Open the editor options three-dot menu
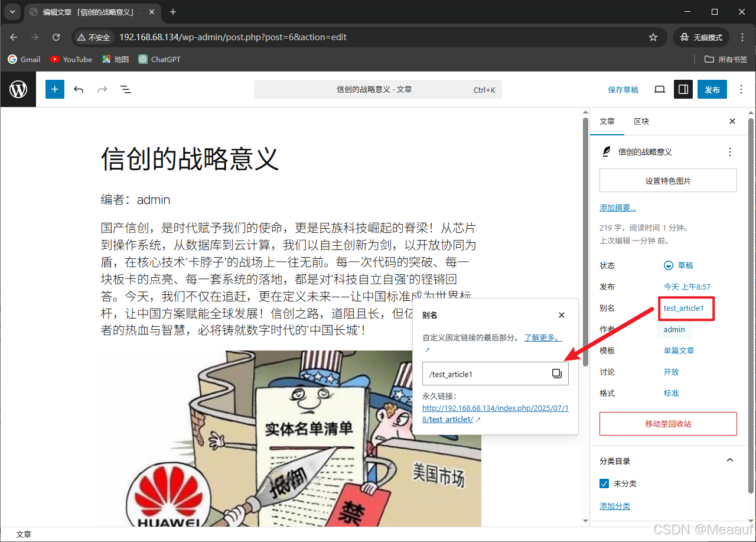This screenshot has height=542, width=756. (741, 89)
